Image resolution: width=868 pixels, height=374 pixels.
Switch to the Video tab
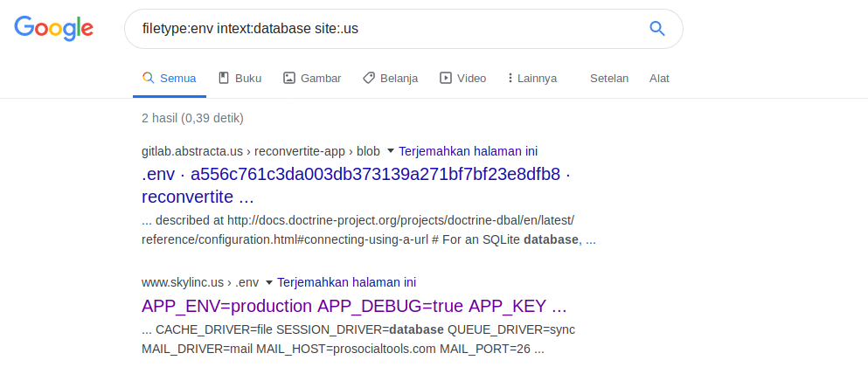coord(462,79)
